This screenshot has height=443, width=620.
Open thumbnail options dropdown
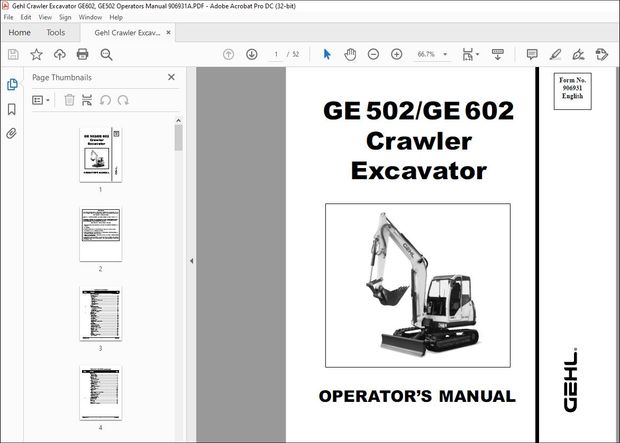point(41,100)
